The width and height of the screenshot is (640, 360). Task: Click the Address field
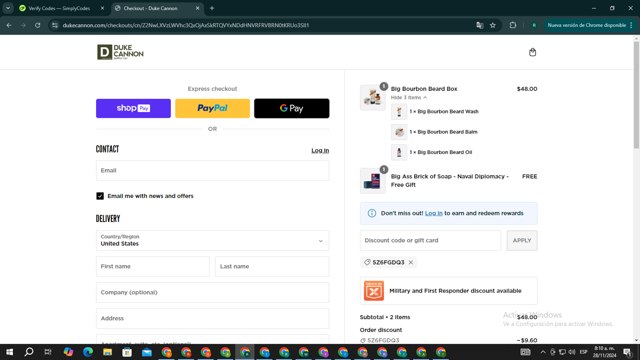tap(212, 318)
